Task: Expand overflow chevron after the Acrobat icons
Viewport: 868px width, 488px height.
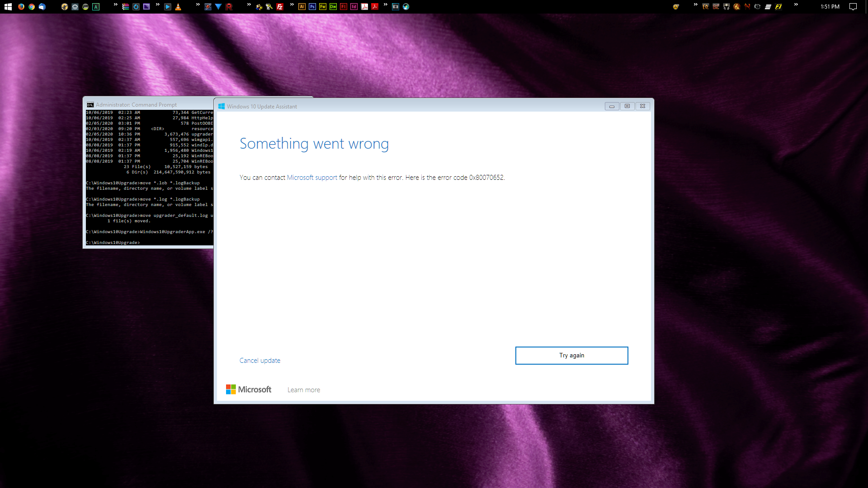Action: pos(385,5)
